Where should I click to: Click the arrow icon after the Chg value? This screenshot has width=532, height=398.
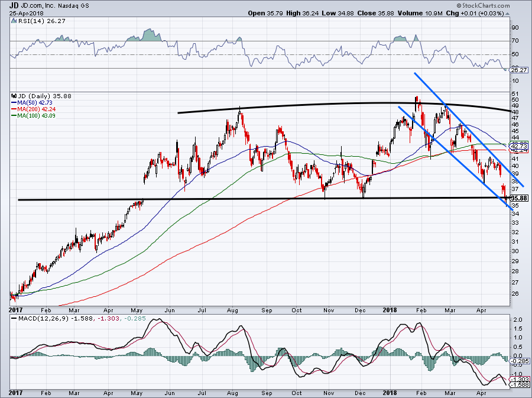coord(508,14)
